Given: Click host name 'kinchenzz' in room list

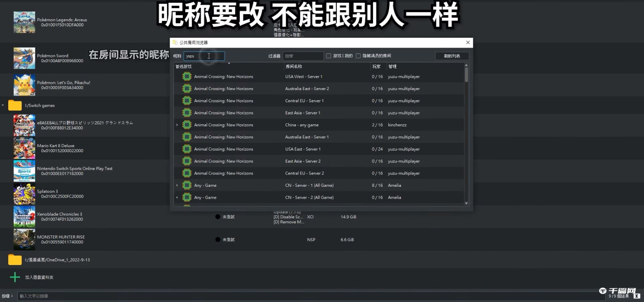Looking at the screenshot, I should (397, 125).
